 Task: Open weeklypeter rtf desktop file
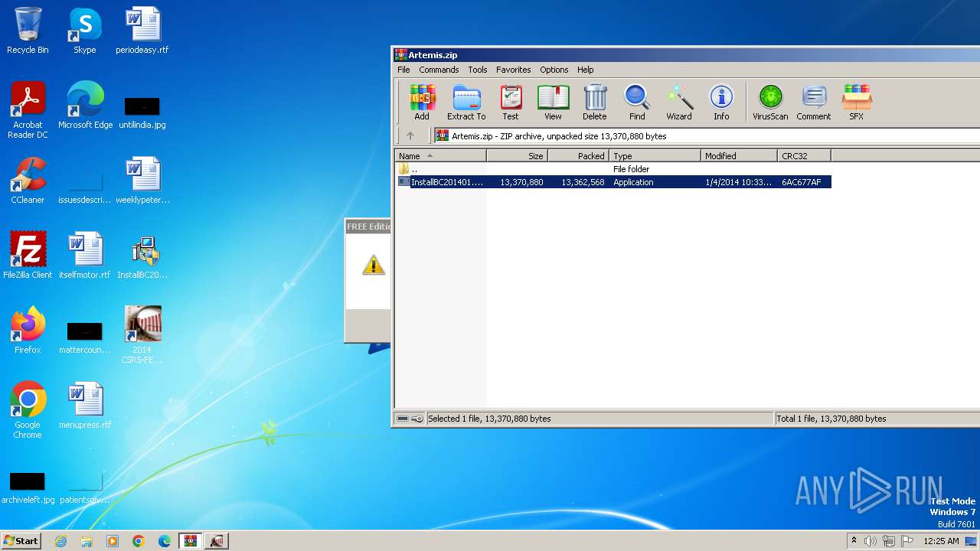142,181
